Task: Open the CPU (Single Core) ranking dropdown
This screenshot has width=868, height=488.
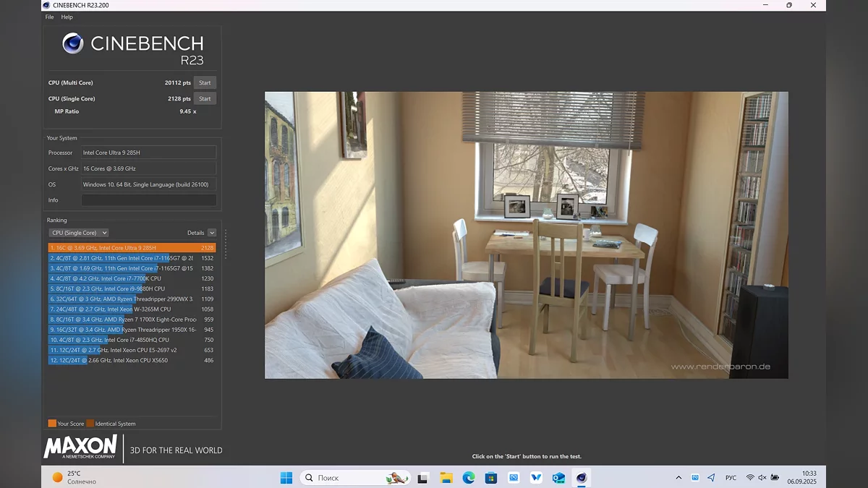Action: click(79, 233)
